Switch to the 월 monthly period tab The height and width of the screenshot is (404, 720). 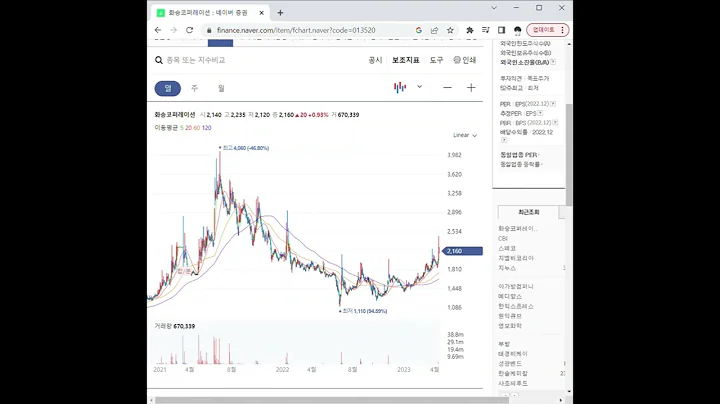[221, 88]
